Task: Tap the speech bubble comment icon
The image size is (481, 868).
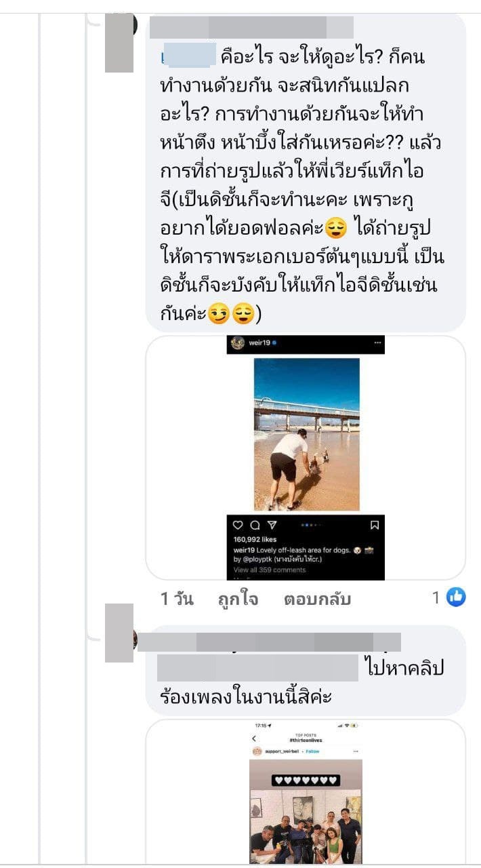Action: coord(255,525)
